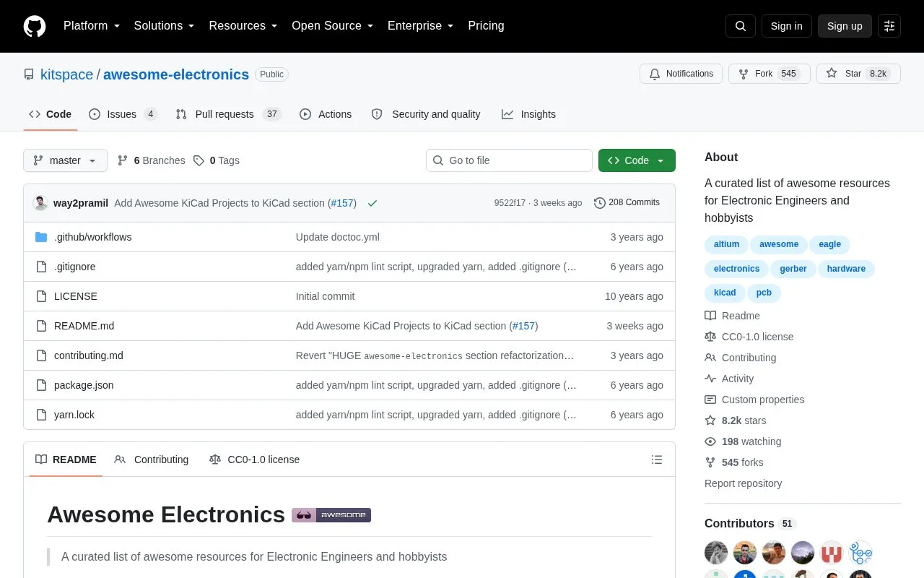Click the .github/workflows folder icon

click(41, 237)
